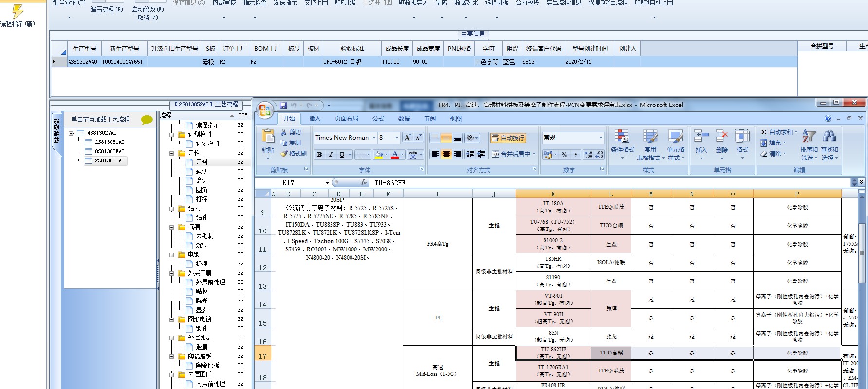Open Find and Select binoculars
The height and width of the screenshot is (389, 868).
829,144
